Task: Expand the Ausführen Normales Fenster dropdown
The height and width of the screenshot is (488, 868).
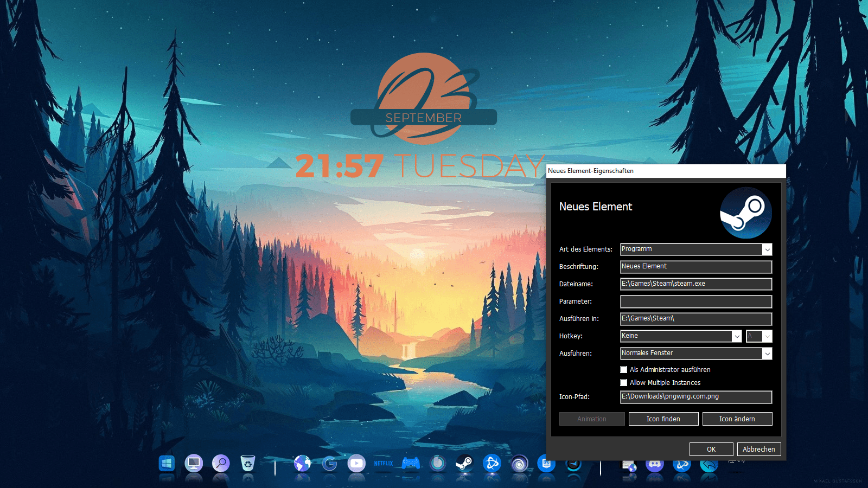Action: tap(767, 354)
